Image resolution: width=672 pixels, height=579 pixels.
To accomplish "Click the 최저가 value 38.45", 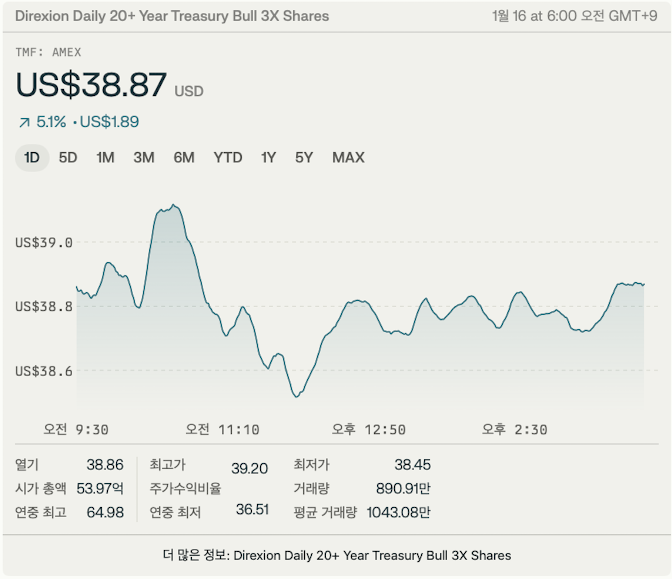I will 412,465.
